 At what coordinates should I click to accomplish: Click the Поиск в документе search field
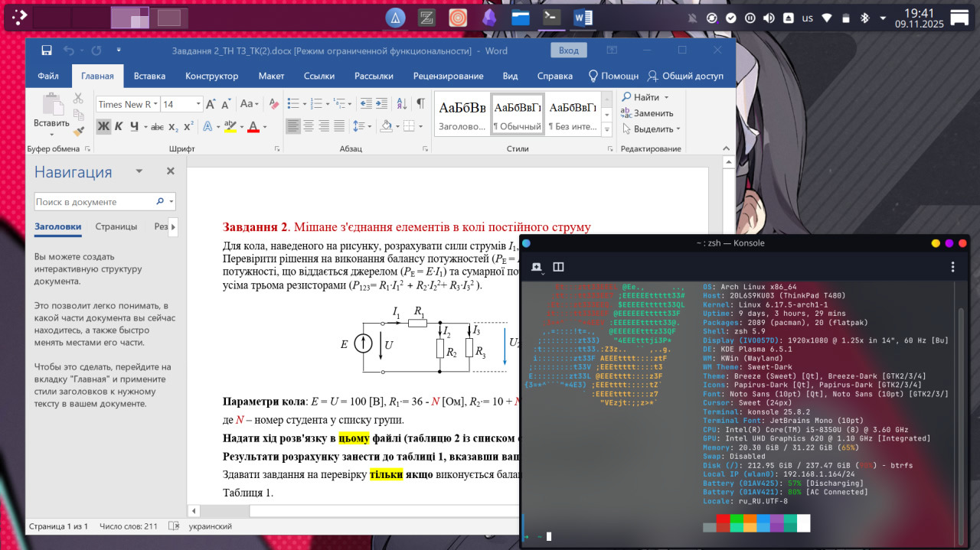pyautogui.click(x=93, y=202)
